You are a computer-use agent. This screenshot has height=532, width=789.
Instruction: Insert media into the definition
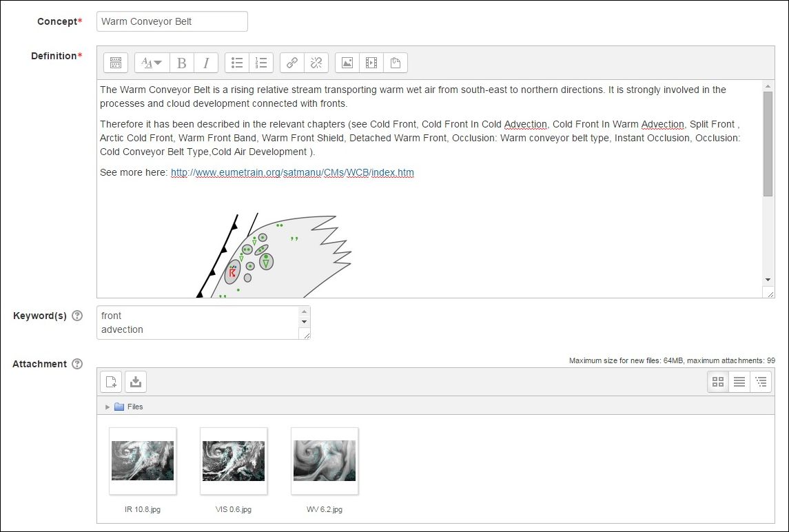[x=371, y=63]
